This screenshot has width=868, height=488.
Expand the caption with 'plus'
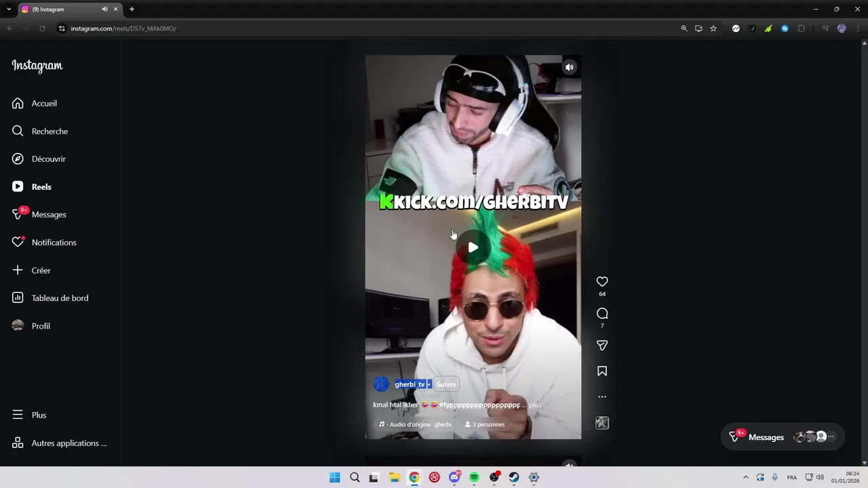[x=536, y=405]
